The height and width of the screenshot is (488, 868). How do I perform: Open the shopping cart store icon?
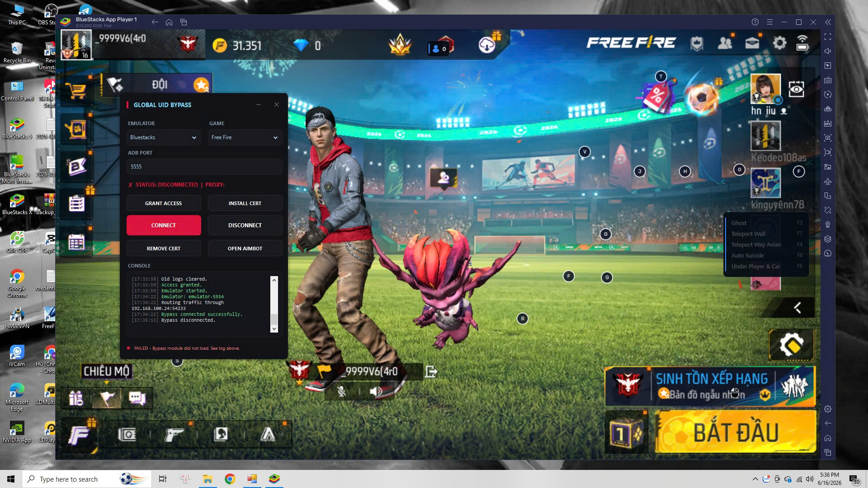(x=75, y=90)
